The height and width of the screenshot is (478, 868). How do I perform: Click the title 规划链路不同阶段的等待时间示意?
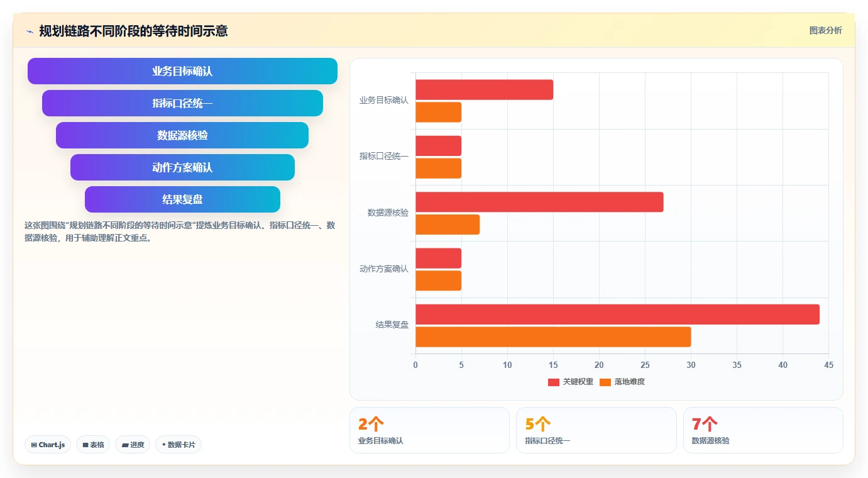pos(133,31)
